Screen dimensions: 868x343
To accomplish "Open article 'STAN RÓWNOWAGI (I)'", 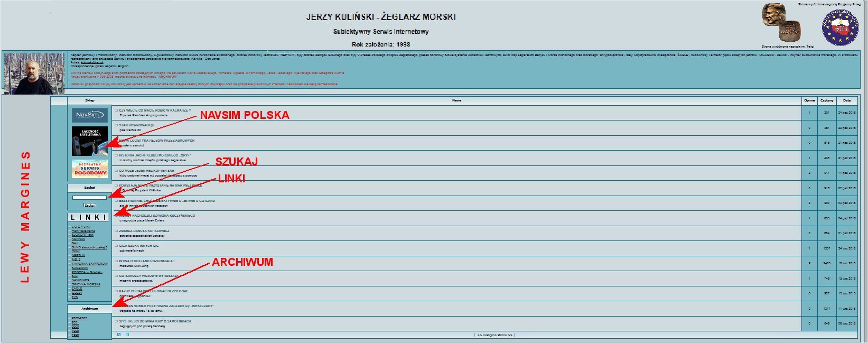I will click(136, 125).
